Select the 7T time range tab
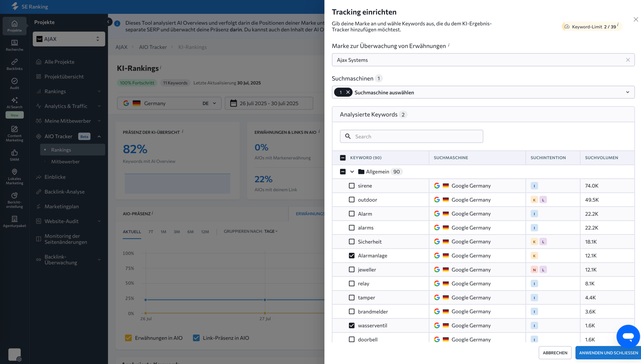The width and height of the screenshot is (641, 364). (150, 232)
